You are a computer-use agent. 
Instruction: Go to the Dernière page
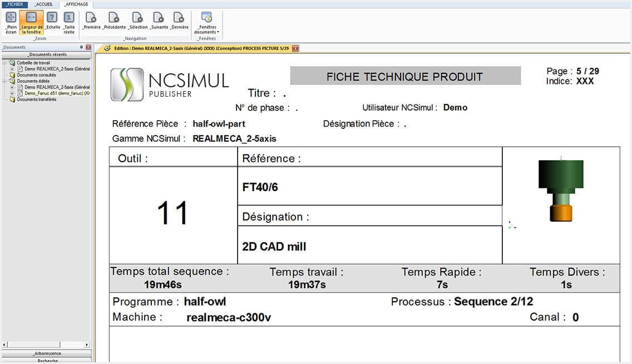click(179, 20)
